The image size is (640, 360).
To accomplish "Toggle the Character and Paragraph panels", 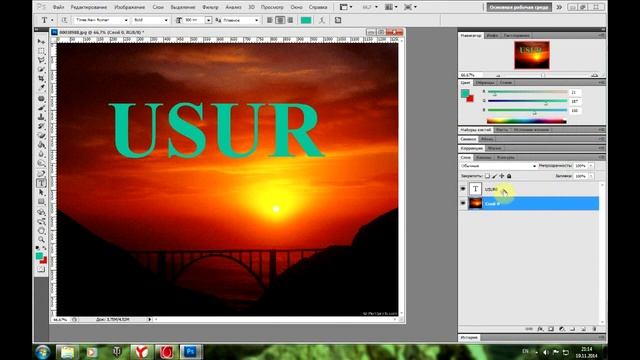I will tap(338, 20).
